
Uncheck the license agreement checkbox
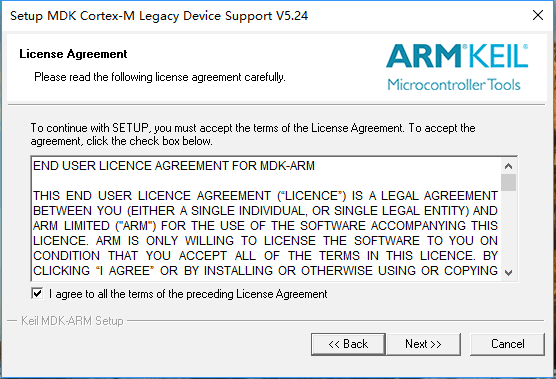click(37, 294)
